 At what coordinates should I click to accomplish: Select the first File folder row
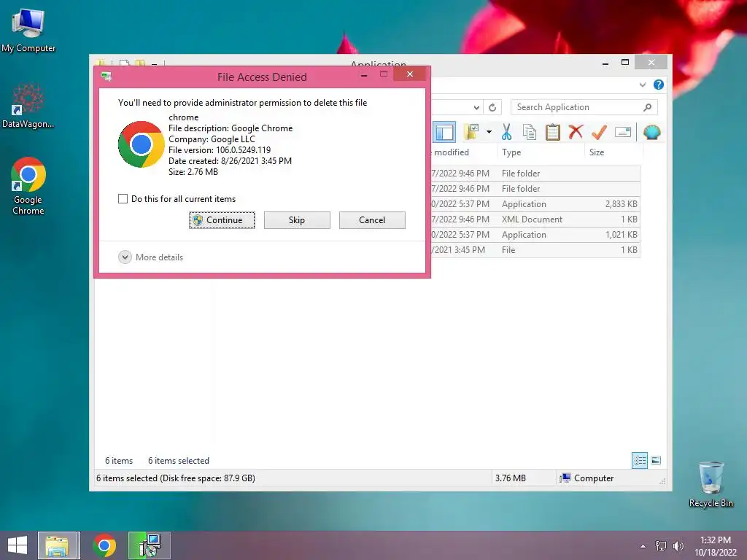(x=535, y=174)
